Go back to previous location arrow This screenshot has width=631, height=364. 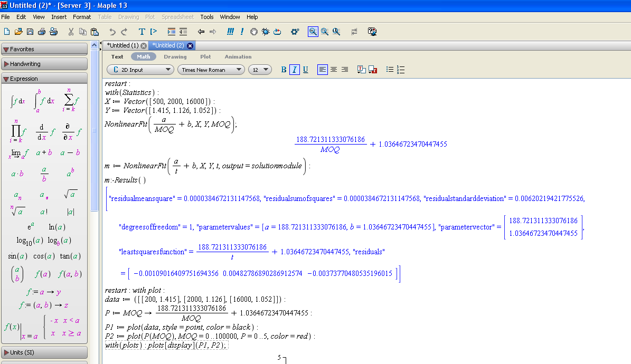click(201, 32)
